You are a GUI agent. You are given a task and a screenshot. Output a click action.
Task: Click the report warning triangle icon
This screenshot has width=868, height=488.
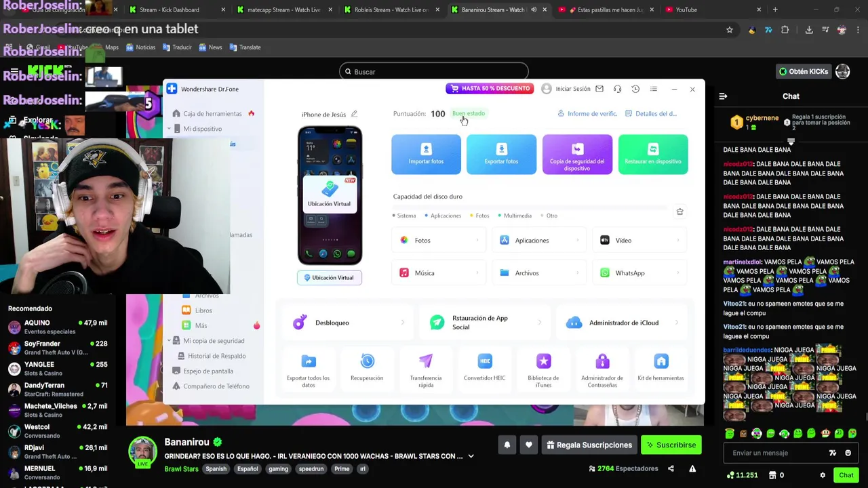coord(692,468)
